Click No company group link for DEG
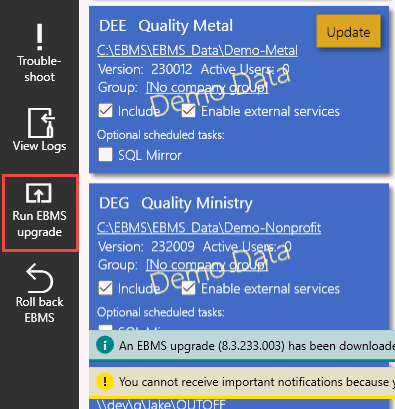395x409 pixels. click(207, 265)
